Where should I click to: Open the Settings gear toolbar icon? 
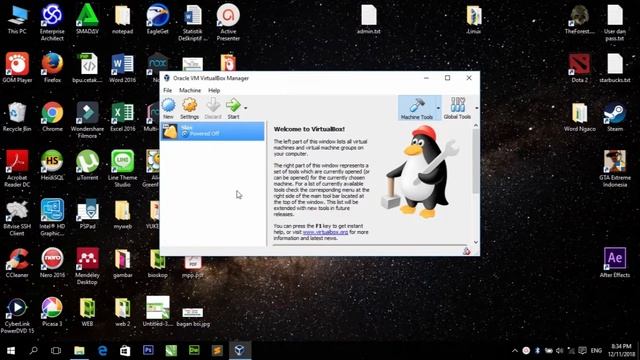click(189, 108)
